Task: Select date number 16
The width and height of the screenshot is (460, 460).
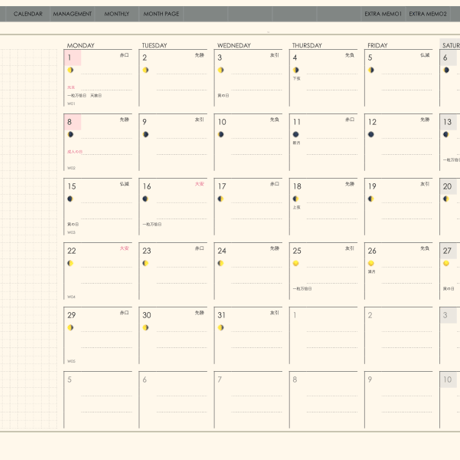Action: [147, 186]
